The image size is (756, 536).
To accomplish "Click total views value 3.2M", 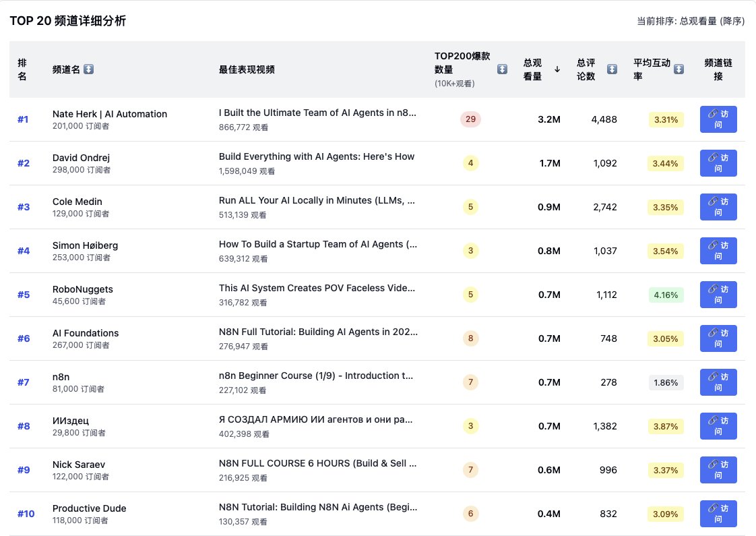I will (548, 119).
